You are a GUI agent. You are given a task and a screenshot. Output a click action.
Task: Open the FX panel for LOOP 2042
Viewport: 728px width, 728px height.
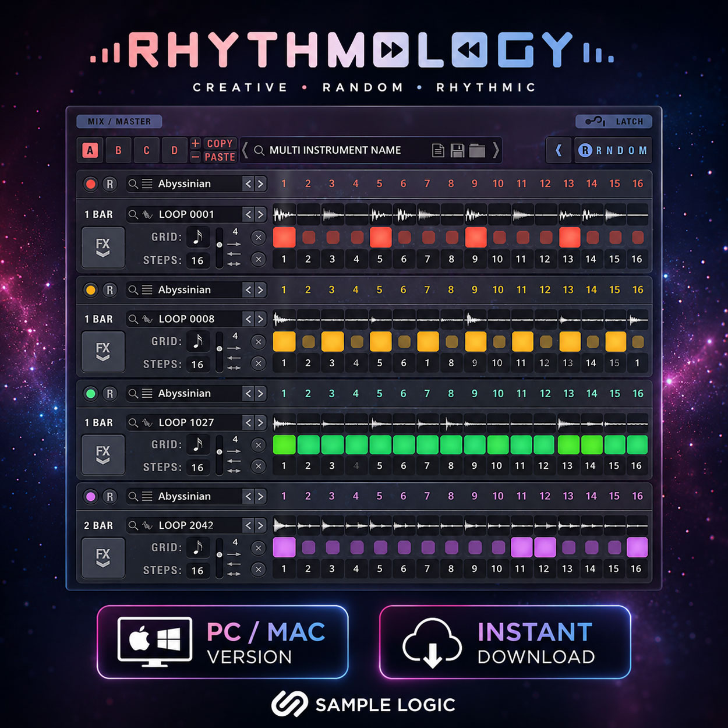[x=103, y=557]
